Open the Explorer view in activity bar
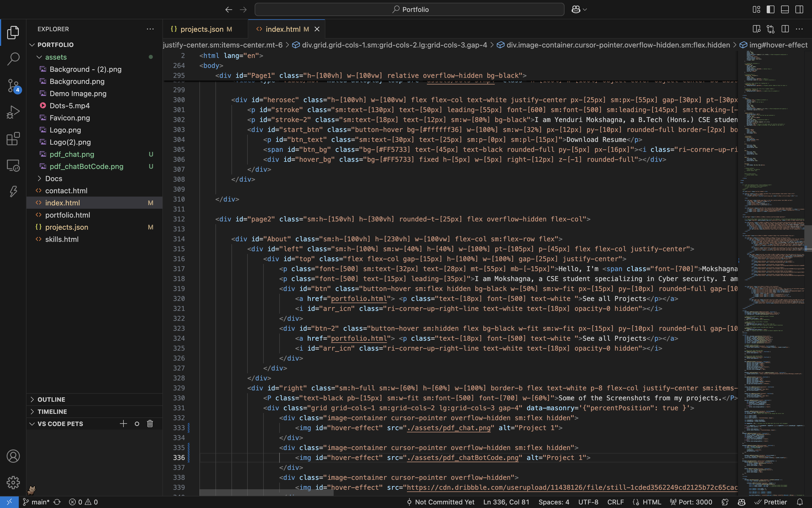The width and height of the screenshot is (812, 508). (x=13, y=32)
